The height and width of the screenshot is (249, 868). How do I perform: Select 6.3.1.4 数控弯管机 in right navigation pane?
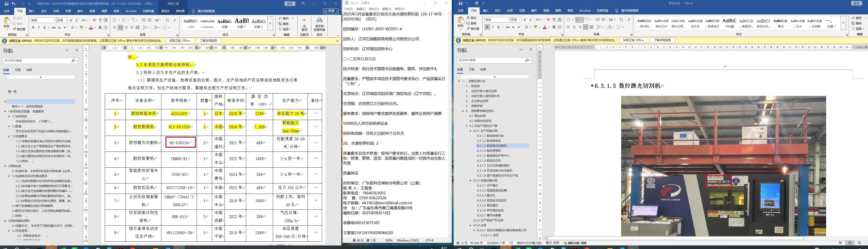pos(489,151)
